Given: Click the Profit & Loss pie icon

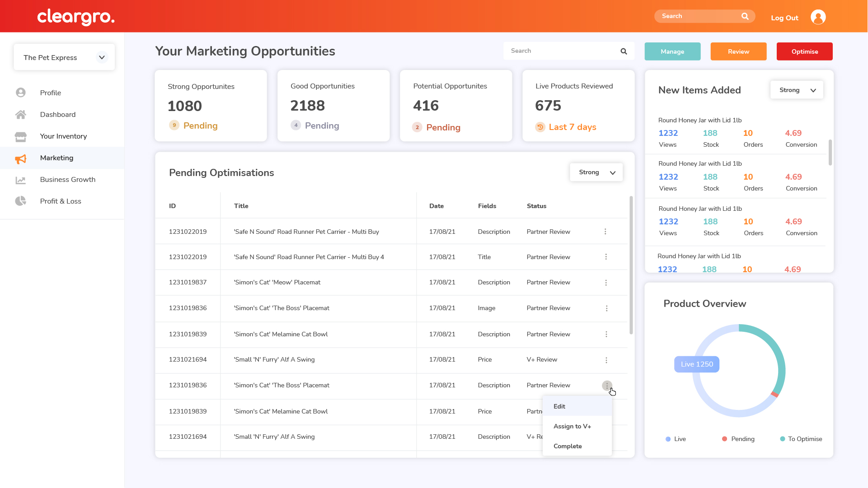Looking at the screenshot, I should (x=21, y=201).
